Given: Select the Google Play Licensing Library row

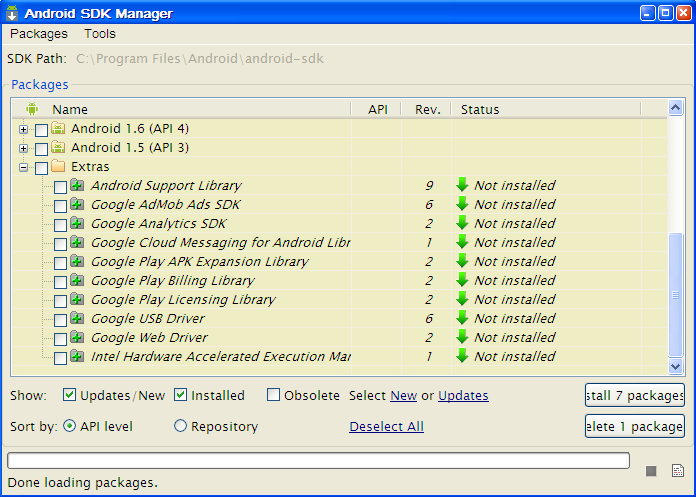Looking at the screenshot, I should pyautogui.click(x=340, y=300).
